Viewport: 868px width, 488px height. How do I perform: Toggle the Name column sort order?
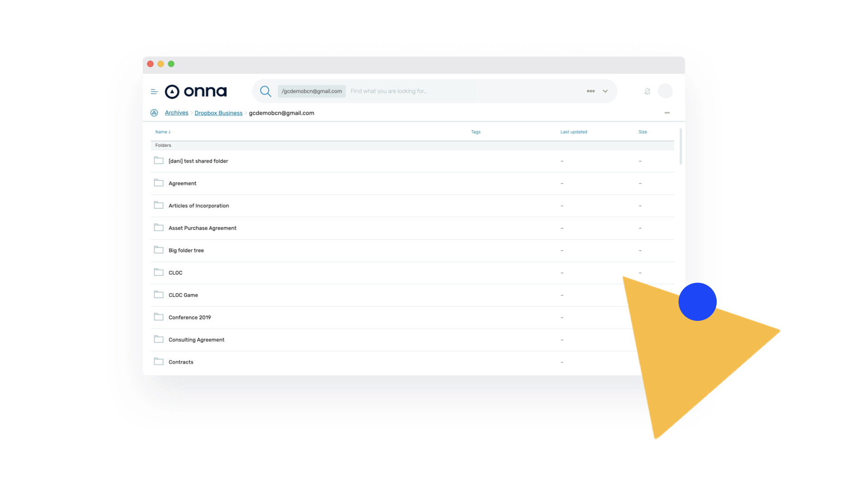163,131
